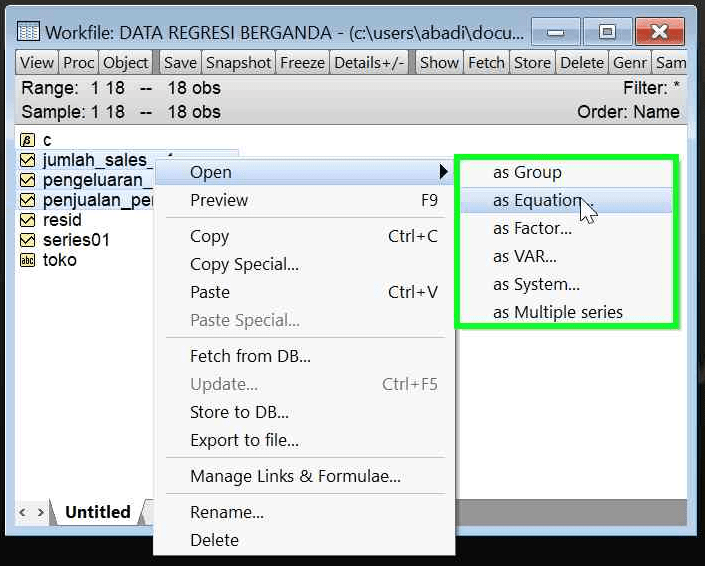Screen dimensions: 705x566
Task: Select 'as Group' in the submenu
Action: (x=527, y=172)
